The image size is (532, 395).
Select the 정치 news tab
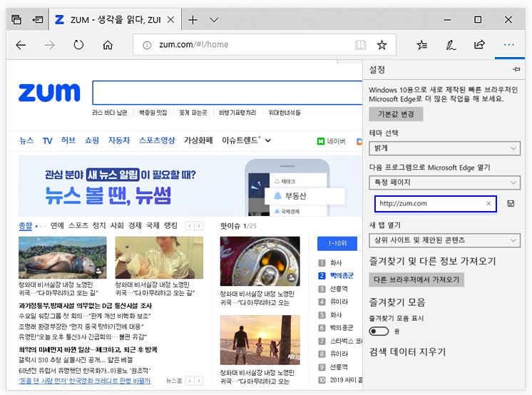[99, 225]
